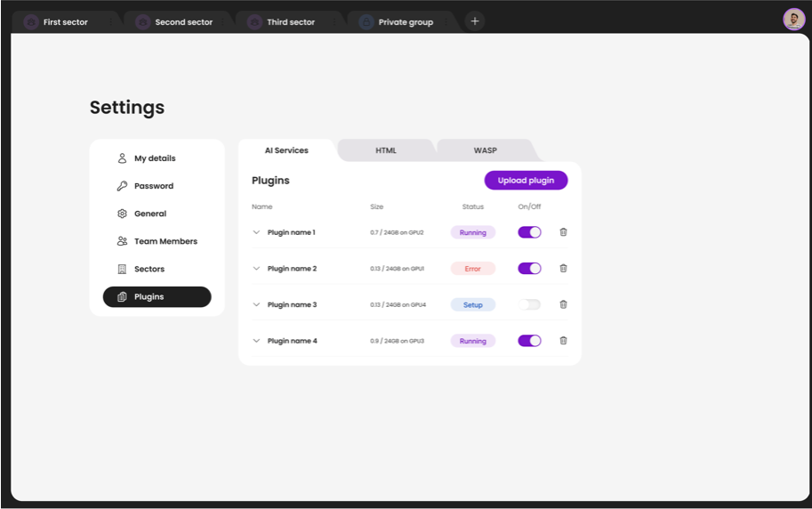Screen dimensions: 812x509
Task: Click trash icon for Plugin name 2
Action: 563,268
